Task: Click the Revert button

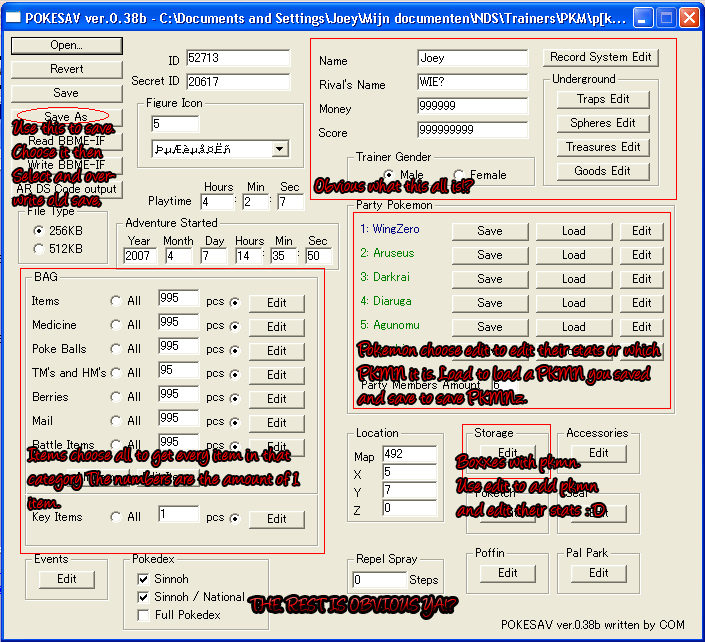Action: click(x=67, y=69)
